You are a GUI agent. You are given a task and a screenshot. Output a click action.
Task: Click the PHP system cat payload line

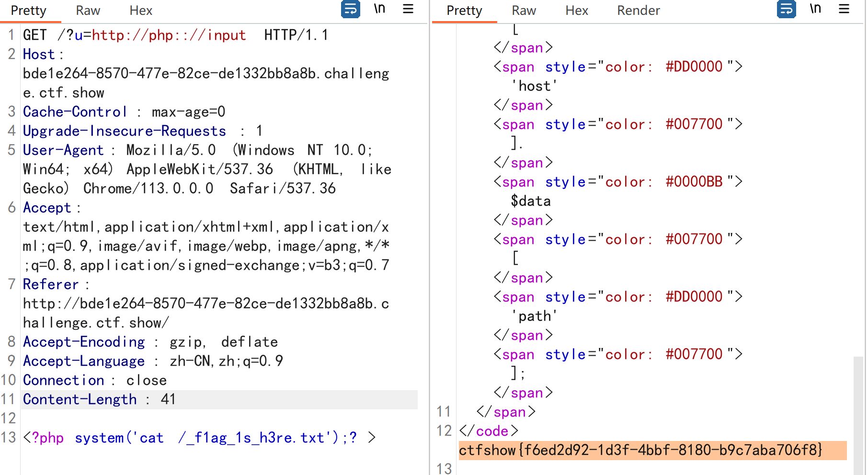point(199,438)
